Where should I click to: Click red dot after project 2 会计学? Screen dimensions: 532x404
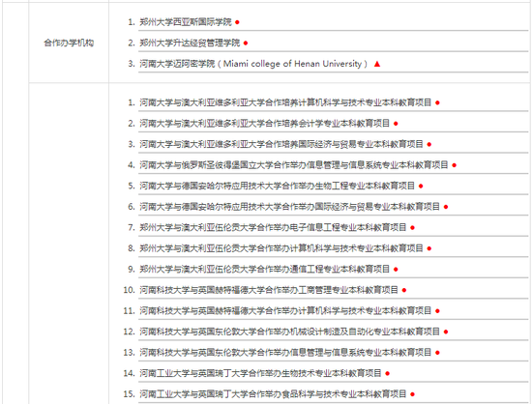click(396, 124)
